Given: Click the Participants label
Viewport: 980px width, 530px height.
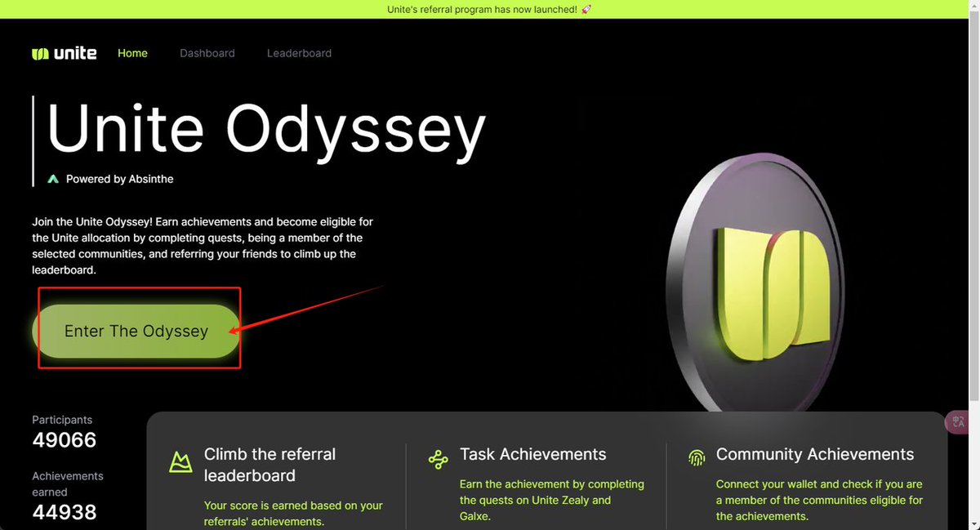Looking at the screenshot, I should (62, 420).
